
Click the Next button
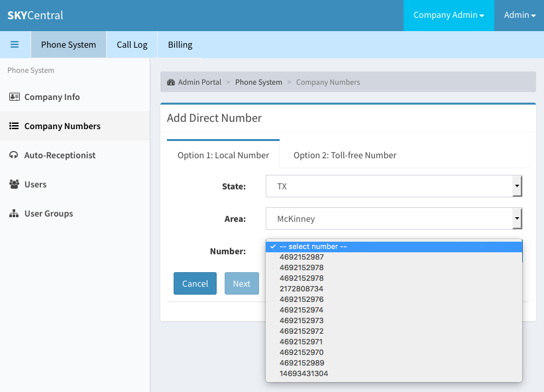tap(241, 283)
